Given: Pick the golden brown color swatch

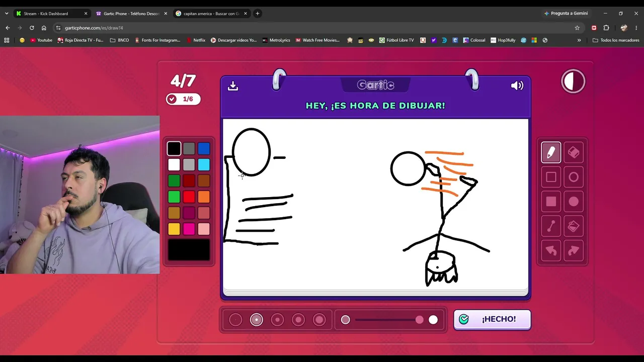Looking at the screenshot, I should (174, 213).
